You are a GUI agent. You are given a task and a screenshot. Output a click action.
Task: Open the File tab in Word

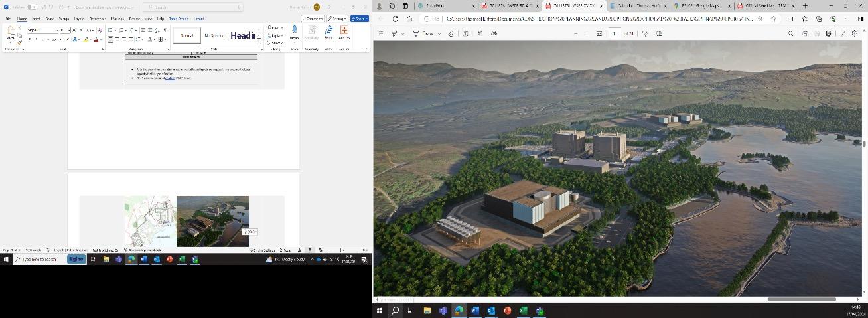[9, 19]
